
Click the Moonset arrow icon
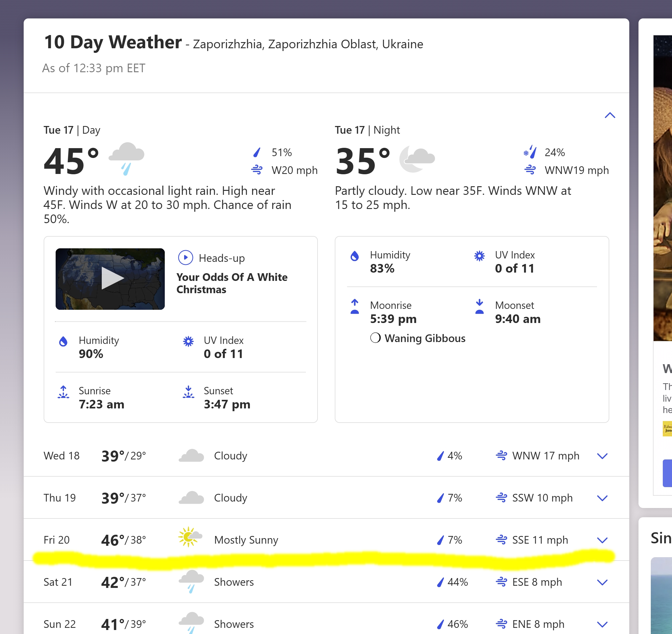[x=479, y=306]
